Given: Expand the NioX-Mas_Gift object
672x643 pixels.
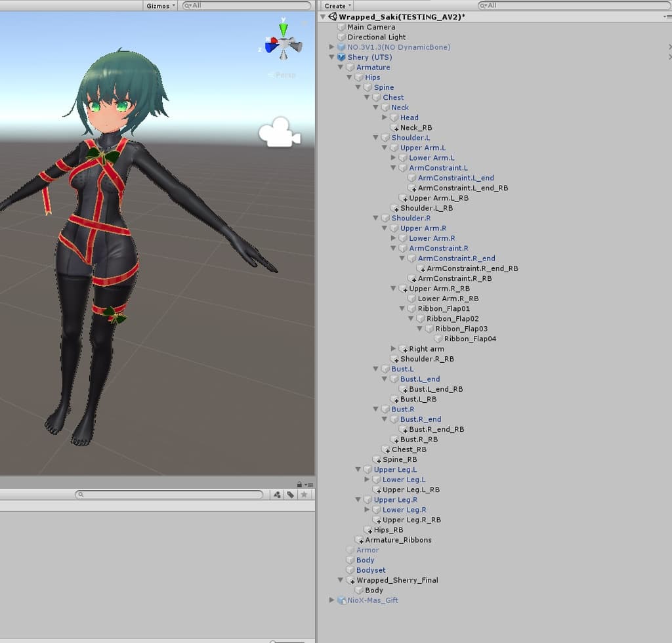Looking at the screenshot, I should tap(332, 600).
